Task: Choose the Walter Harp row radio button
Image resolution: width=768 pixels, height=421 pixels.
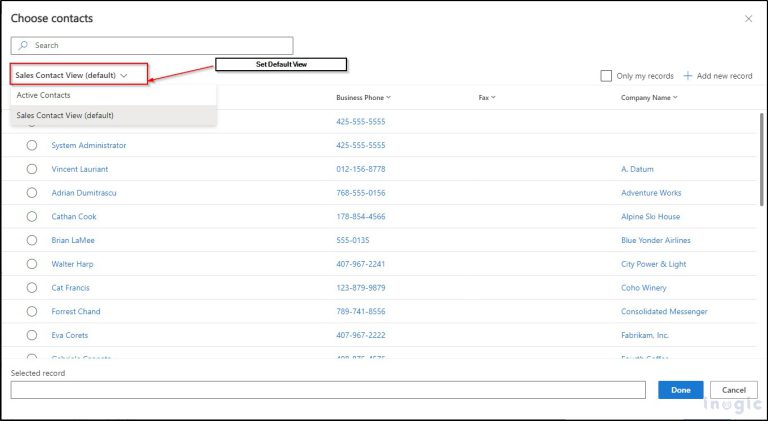Action: [x=32, y=264]
